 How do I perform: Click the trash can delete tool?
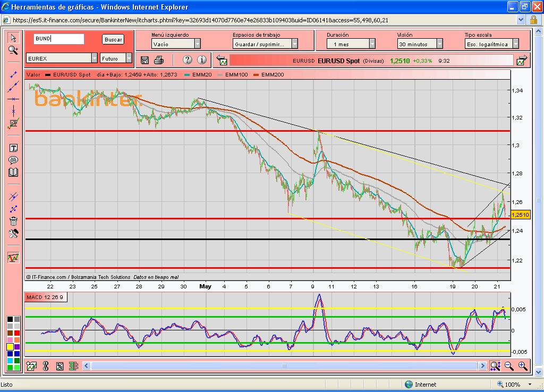click(13, 221)
